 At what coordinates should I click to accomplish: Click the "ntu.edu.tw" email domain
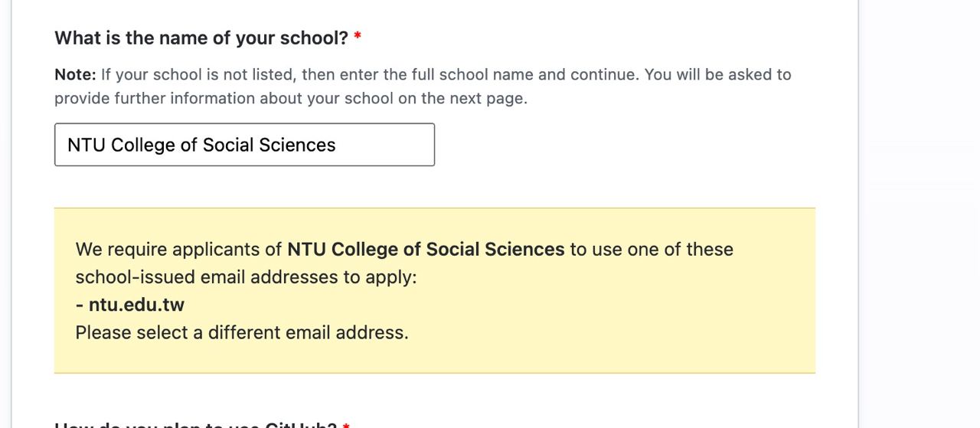[x=136, y=305]
